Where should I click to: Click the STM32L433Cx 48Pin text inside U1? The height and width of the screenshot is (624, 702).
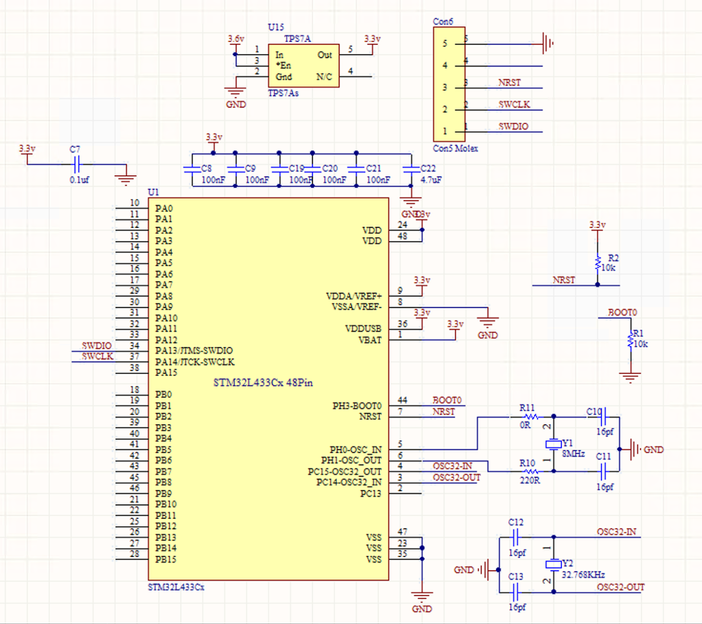tap(263, 383)
